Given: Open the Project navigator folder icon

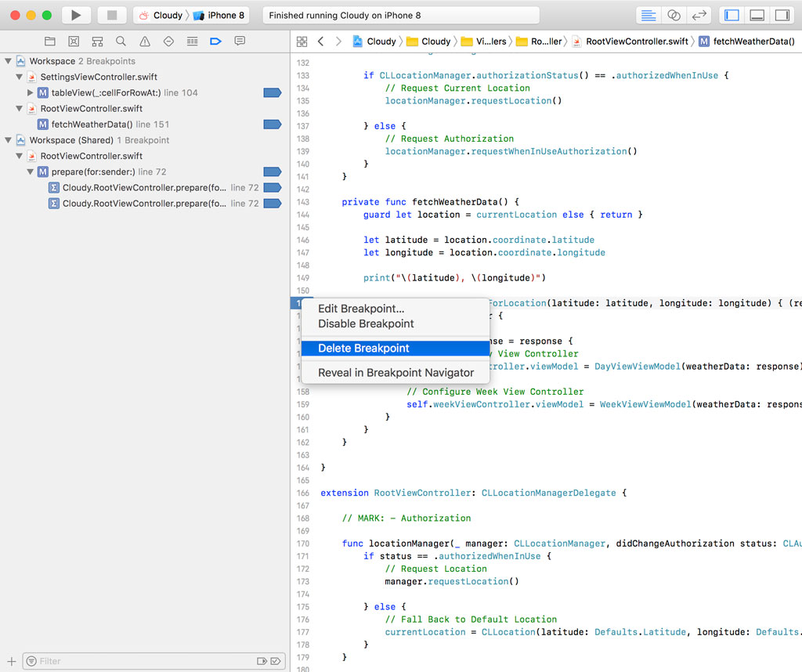Looking at the screenshot, I should 50,42.
